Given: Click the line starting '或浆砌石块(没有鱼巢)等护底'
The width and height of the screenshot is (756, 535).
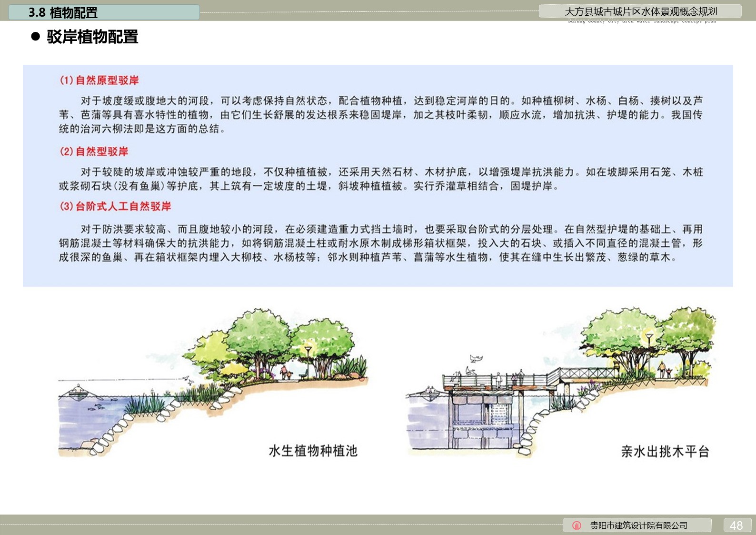Looking at the screenshot, I should coord(308,186).
